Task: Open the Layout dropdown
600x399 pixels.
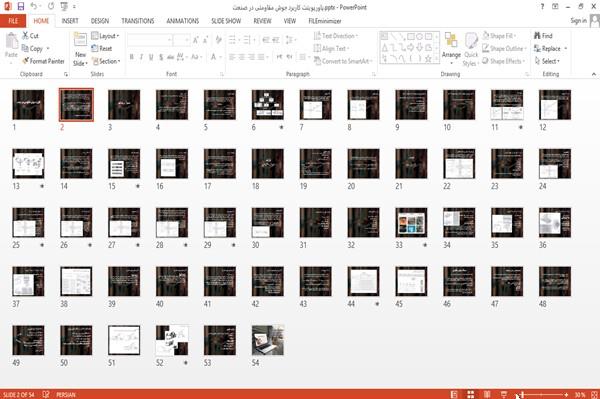Action: 105,36
